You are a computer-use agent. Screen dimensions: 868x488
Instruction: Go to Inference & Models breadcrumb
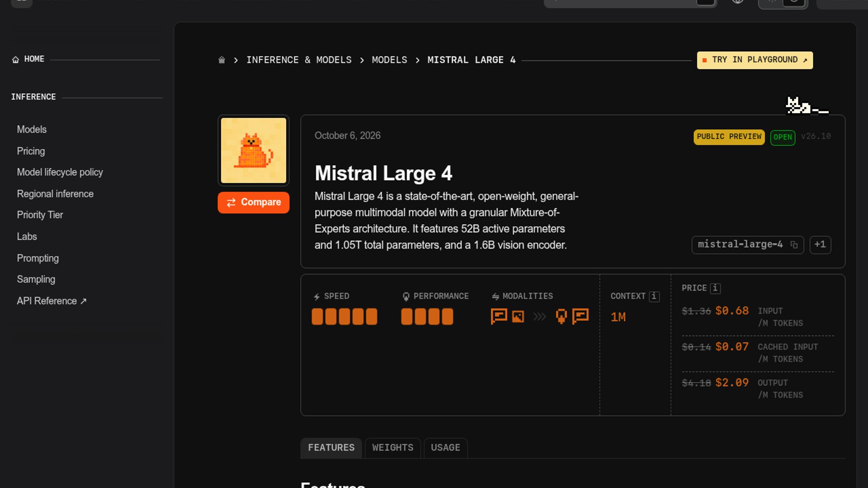[x=299, y=60]
